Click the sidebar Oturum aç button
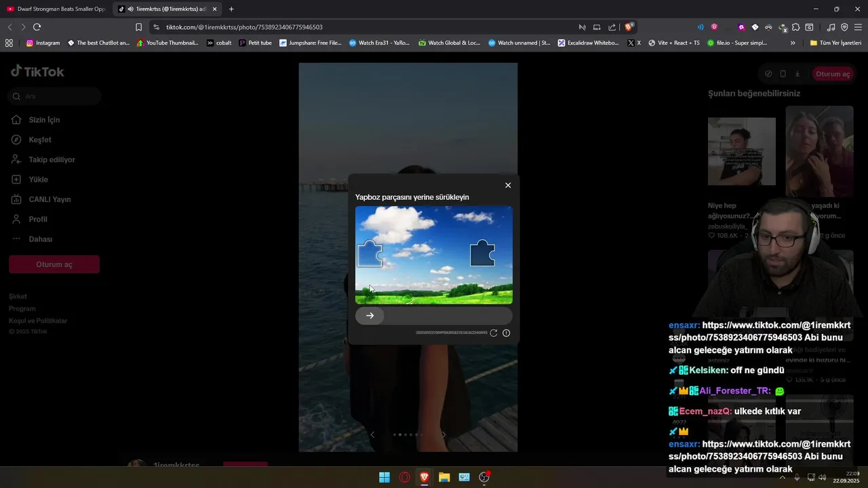This screenshot has width=868, height=488. click(x=54, y=264)
